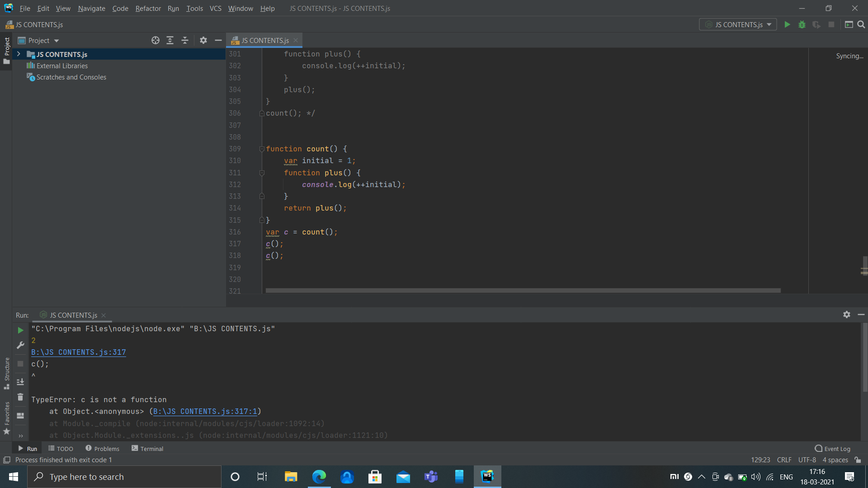The height and width of the screenshot is (488, 868).
Task: Open Project panel settings gear
Action: 203,40
